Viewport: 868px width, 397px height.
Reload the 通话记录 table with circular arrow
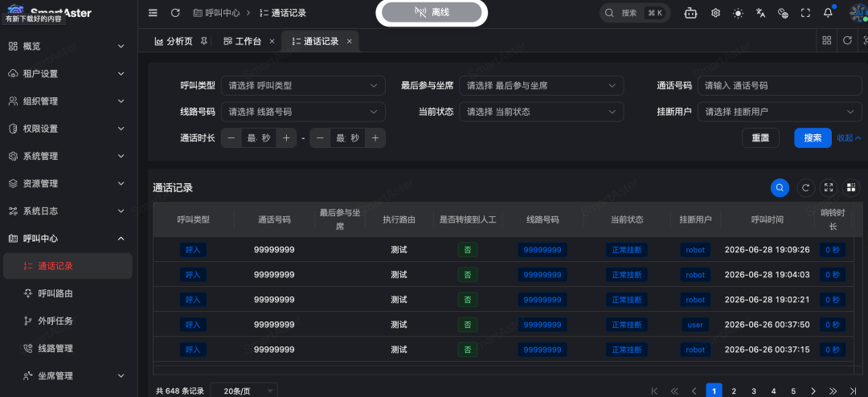tap(806, 188)
